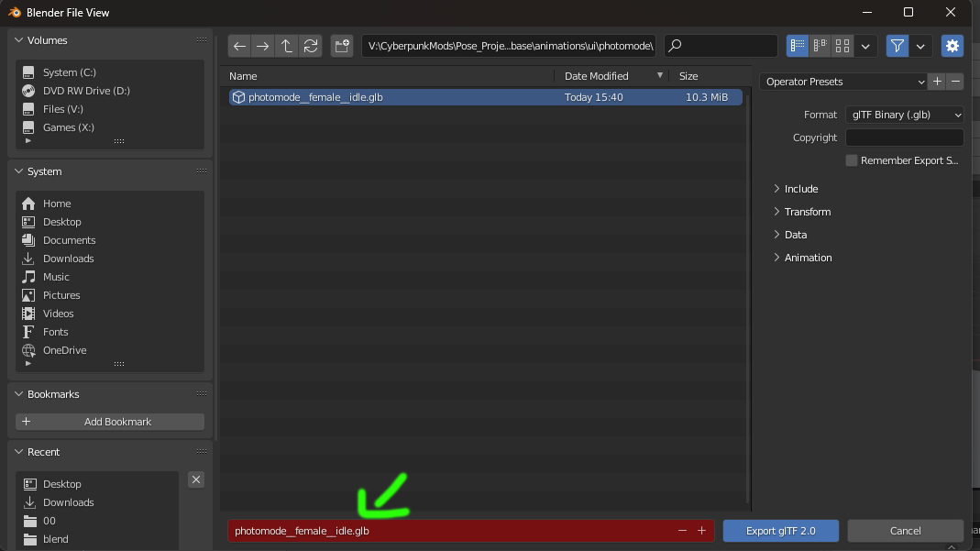Open the Format dropdown showing glTF Binary

905,114
